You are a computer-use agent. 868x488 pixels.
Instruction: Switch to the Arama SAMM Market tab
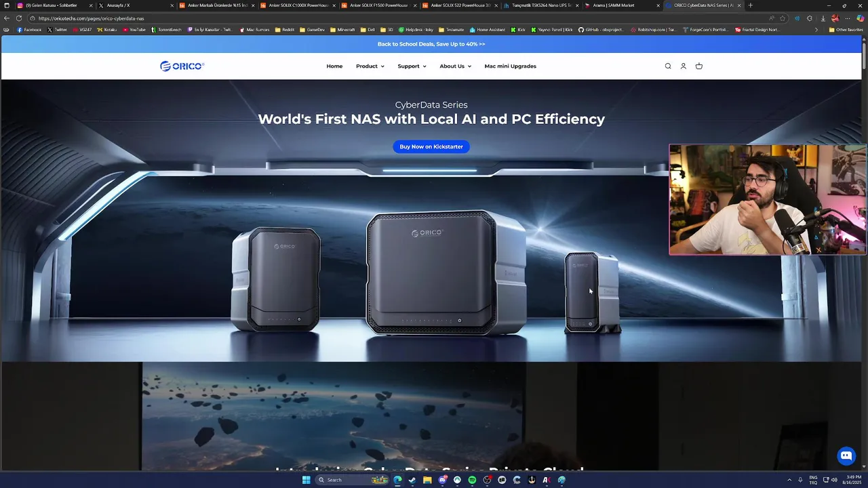(622, 5)
